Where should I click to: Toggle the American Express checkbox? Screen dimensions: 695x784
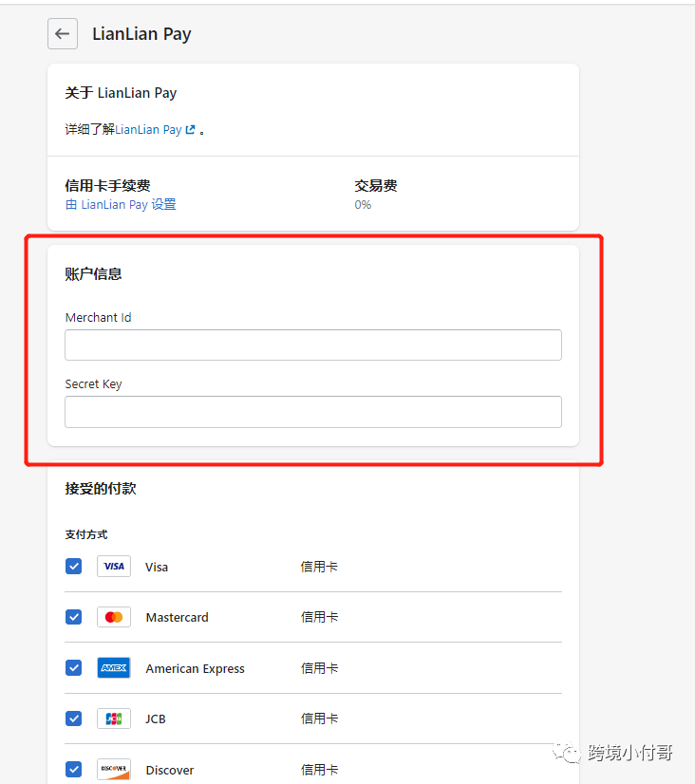click(x=73, y=667)
